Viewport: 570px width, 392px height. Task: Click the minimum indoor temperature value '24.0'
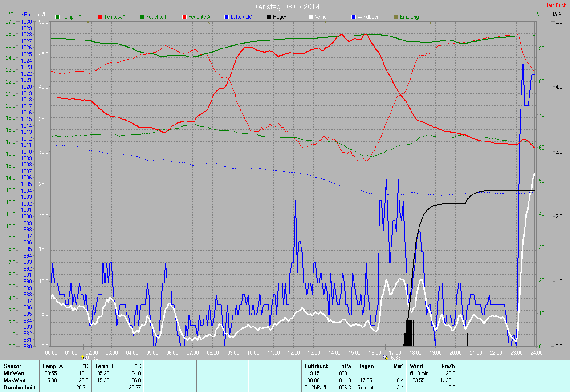click(x=136, y=373)
